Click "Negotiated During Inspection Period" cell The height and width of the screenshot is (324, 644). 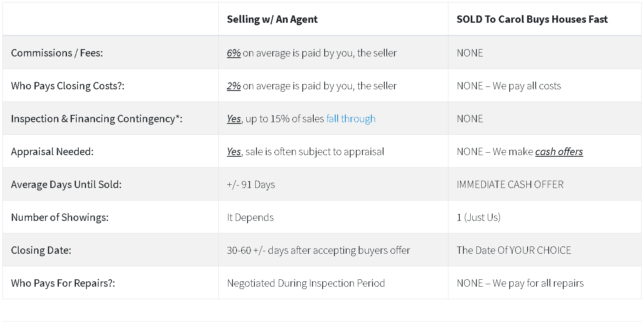coord(306,283)
